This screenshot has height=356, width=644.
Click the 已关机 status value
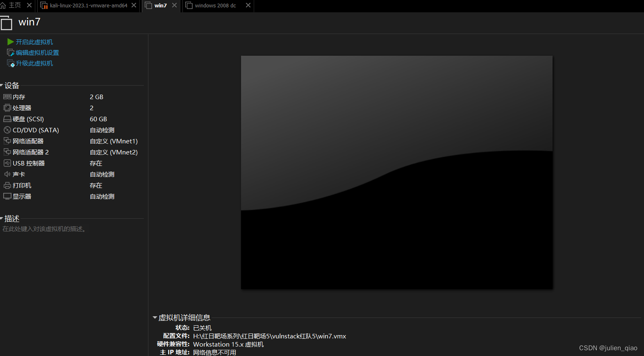(203, 328)
